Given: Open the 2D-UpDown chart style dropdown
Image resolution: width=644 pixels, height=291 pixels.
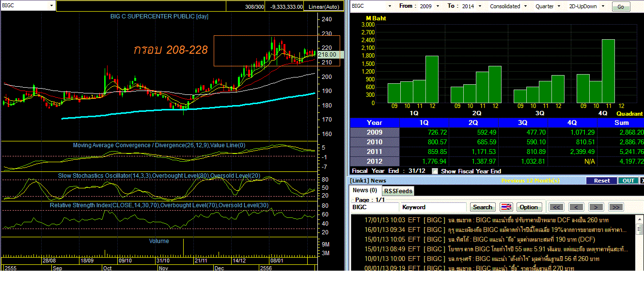Looking at the screenshot, I should click(603, 6).
